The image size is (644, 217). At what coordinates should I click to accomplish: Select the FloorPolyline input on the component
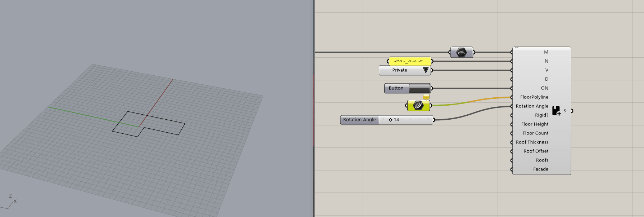(534, 97)
